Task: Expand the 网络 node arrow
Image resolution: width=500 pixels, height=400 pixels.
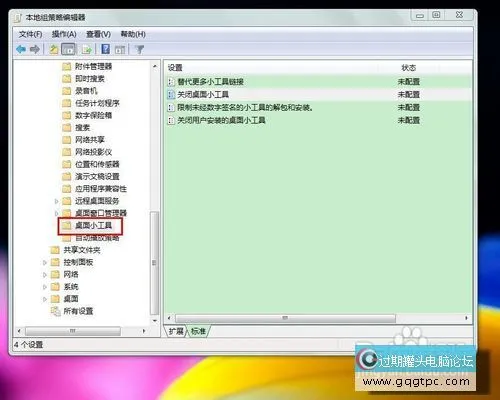Action: coord(45,275)
